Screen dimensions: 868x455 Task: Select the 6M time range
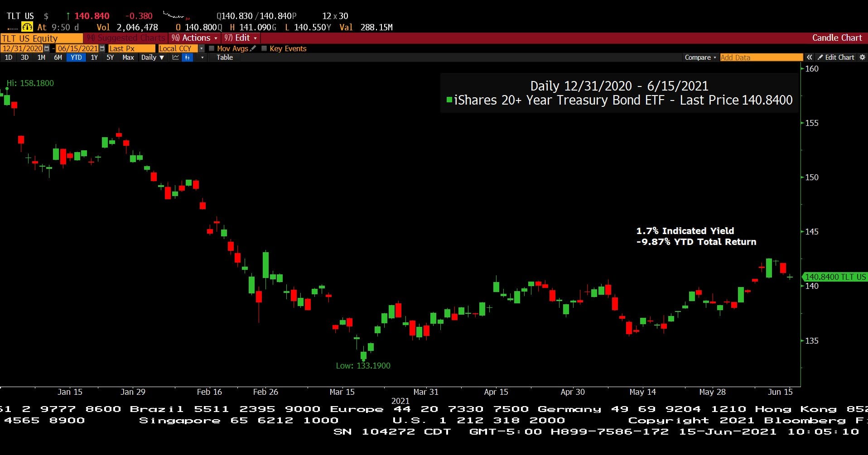(58, 57)
